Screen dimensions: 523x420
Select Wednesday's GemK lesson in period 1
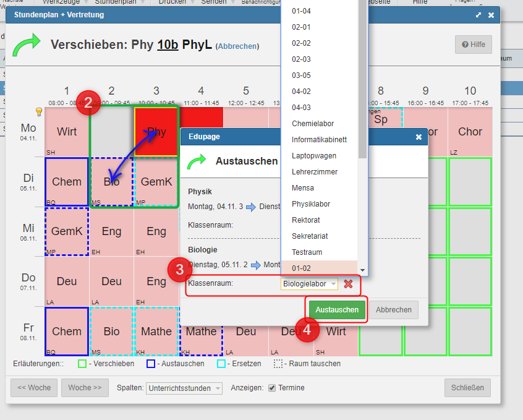67,231
